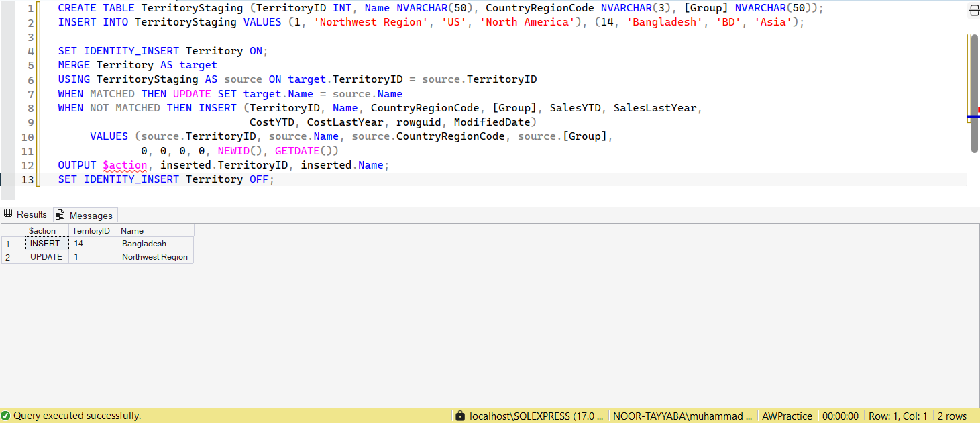Switch to the Results tab
Image resolution: width=980 pixels, height=423 pixels.
(x=26, y=214)
